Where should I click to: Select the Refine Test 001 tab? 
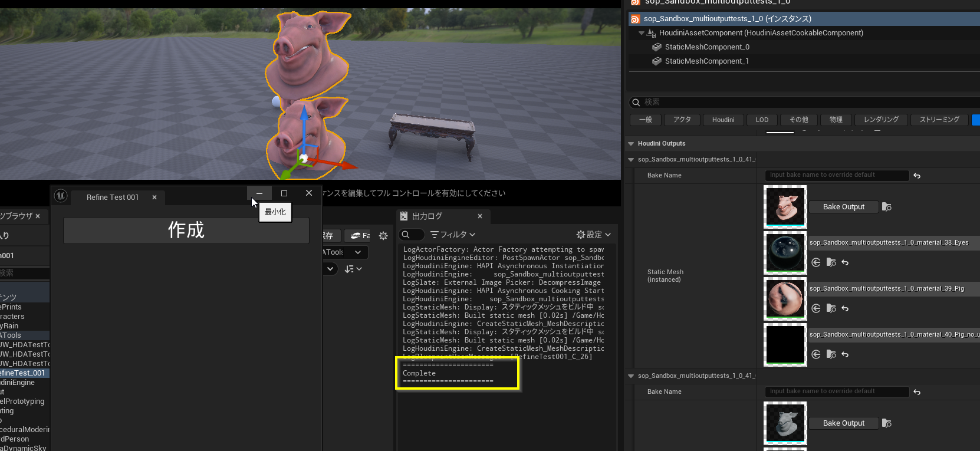coord(113,197)
